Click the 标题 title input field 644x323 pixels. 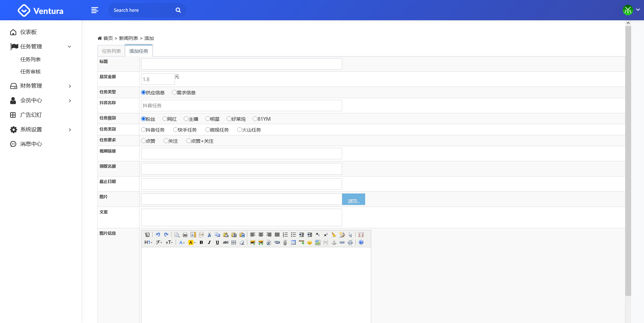tap(241, 64)
